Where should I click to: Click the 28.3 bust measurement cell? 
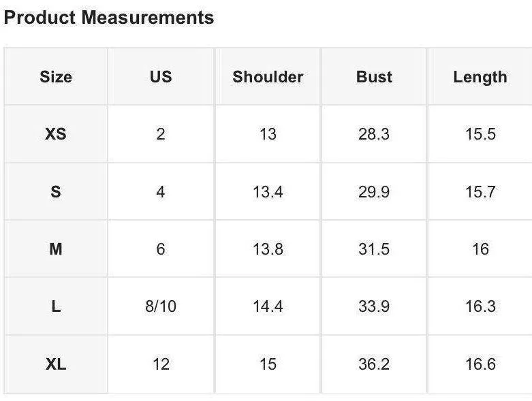[x=374, y=134]
